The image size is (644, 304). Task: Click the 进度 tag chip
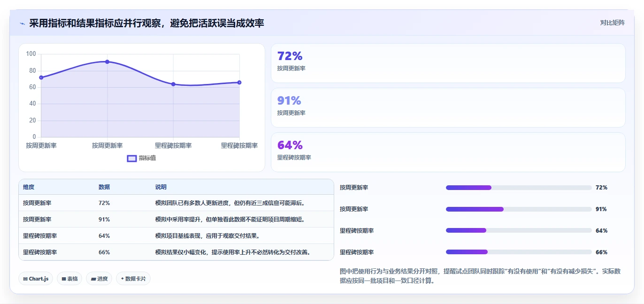tap(99, 279)
